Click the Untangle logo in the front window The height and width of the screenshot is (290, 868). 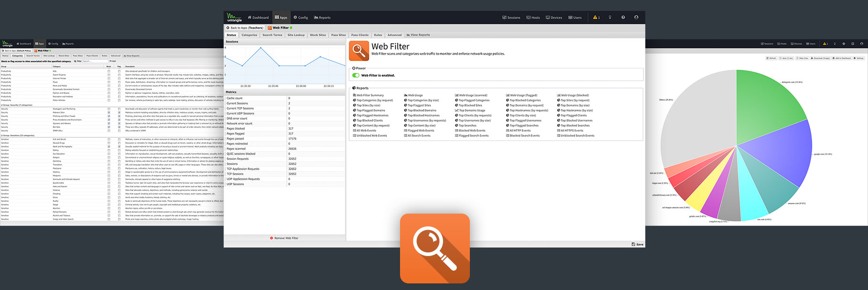tap(234, 17)
